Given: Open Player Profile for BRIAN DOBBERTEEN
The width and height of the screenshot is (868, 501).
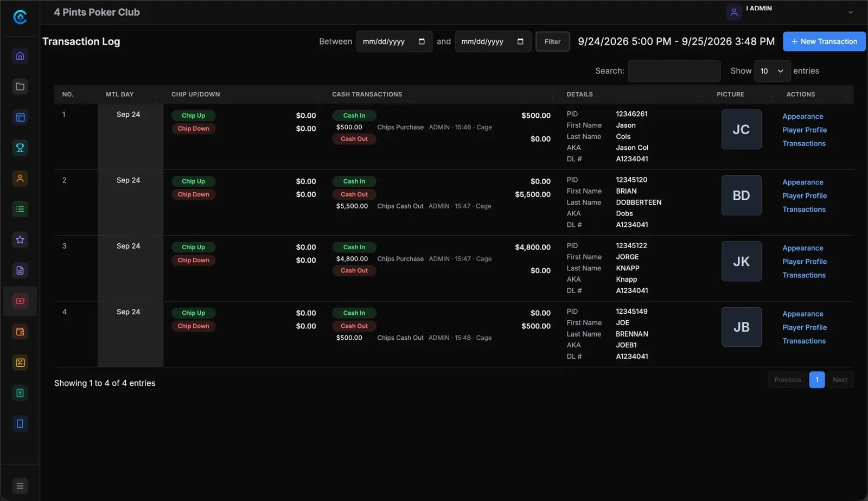Looking at the screenshot, I should pyautogui.click(x=805, y=196).
